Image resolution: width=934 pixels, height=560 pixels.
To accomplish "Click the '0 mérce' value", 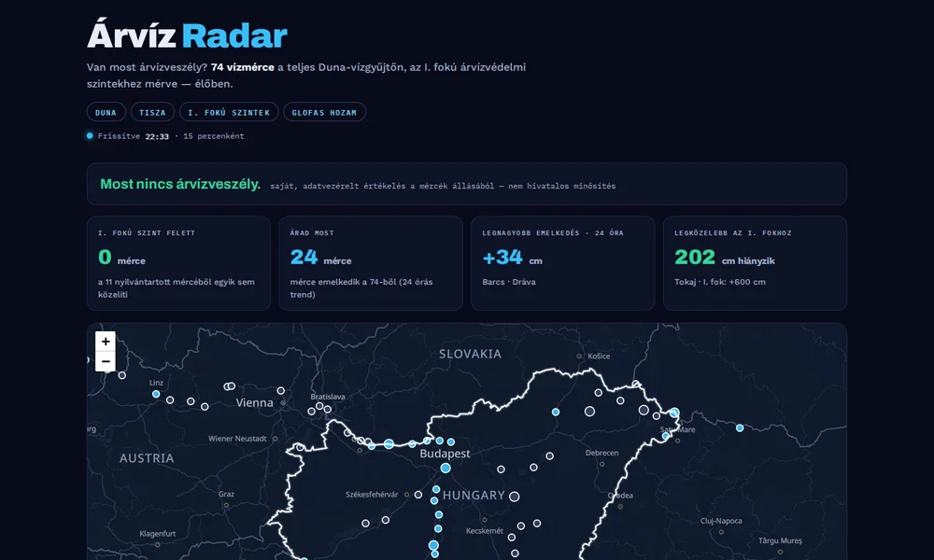I will click(x=121, y=258).
